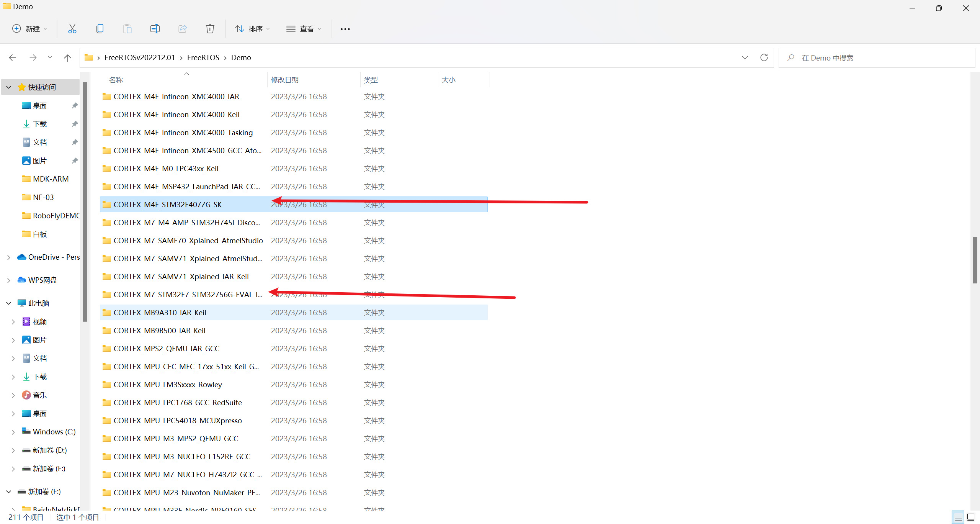980x524 pixels.
Task: Switch to large thumbnails view icon in status bar
Action: [971, 517]
